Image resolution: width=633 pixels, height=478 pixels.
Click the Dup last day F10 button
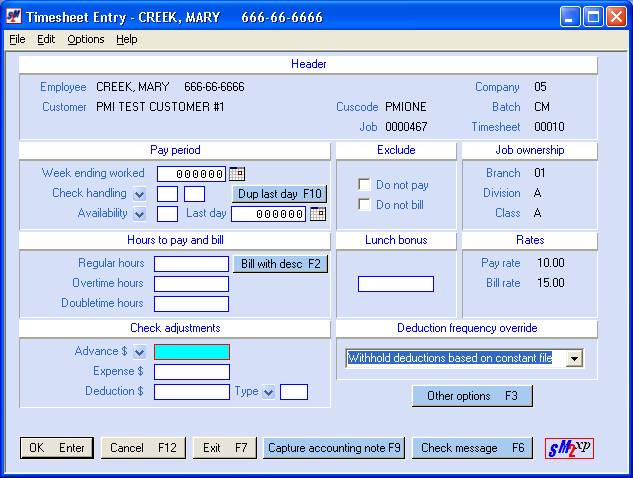tap(279, 194)
